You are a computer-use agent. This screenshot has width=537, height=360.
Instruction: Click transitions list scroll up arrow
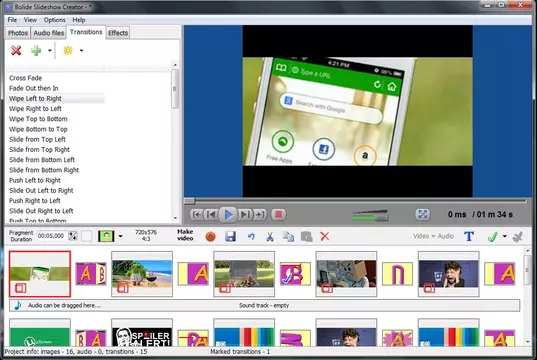point(175,65)
